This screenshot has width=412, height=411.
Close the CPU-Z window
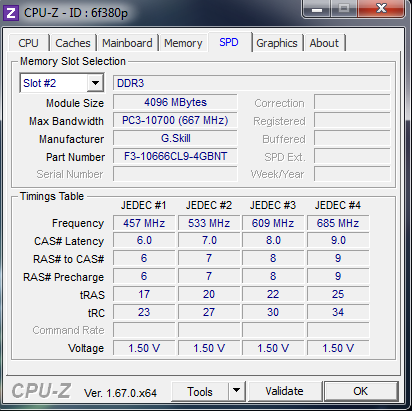(x=381, y=9)
